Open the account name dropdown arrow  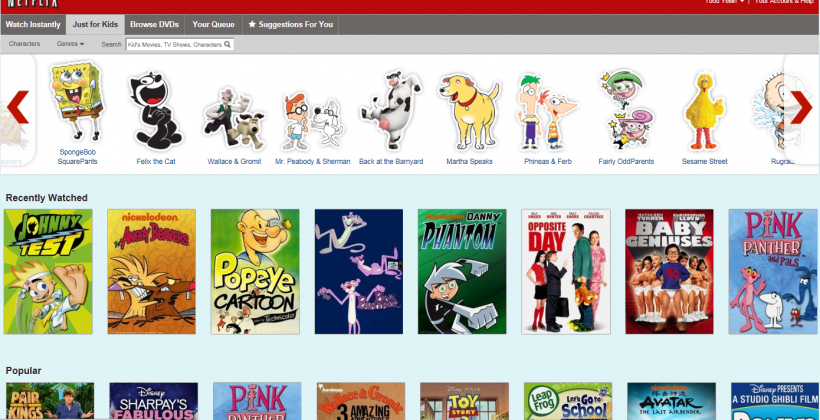click(742, 2)
